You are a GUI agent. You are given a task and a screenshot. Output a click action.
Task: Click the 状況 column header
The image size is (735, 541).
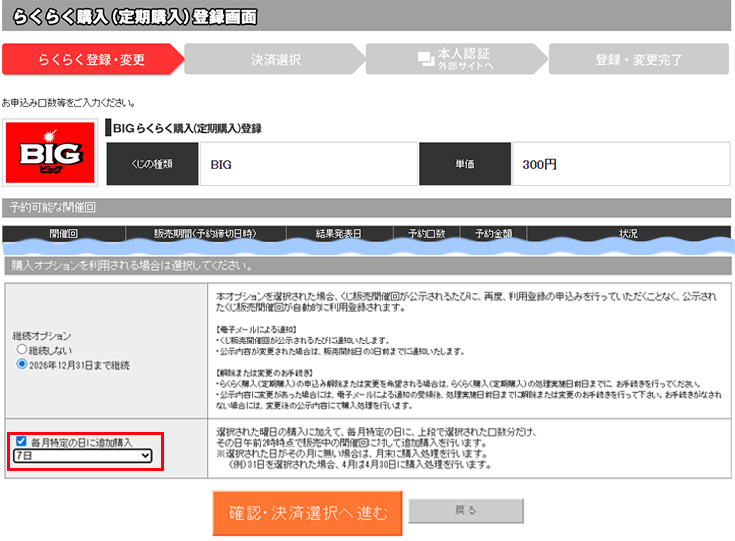pyautogui.click(x=628, y=233)
